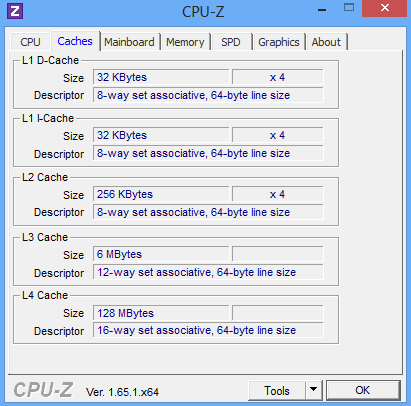Click the L1 D-Cache size field

coord(161,77)
